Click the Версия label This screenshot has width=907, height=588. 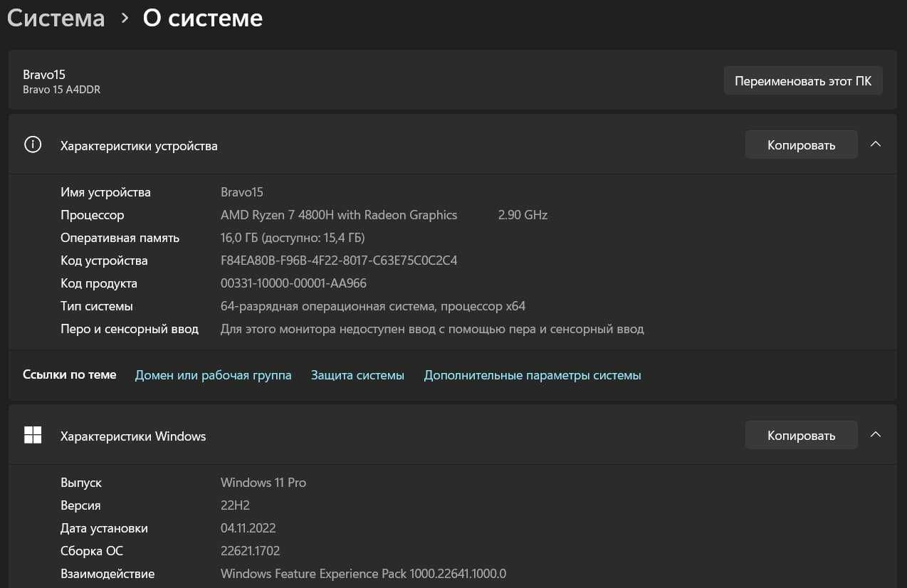[80, 505]
